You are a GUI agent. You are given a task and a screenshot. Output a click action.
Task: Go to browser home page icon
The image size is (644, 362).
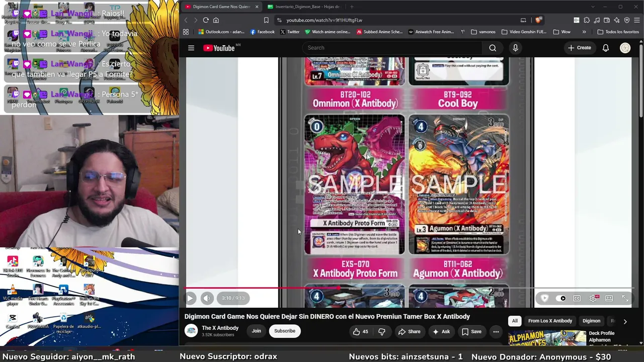[x=216, y=20]
